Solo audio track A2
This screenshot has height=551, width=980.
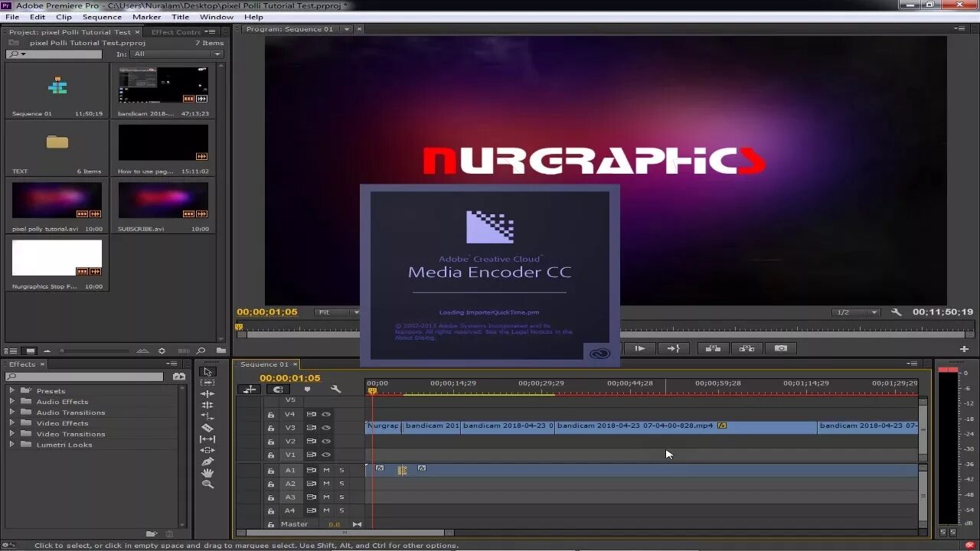coord(341,484)
